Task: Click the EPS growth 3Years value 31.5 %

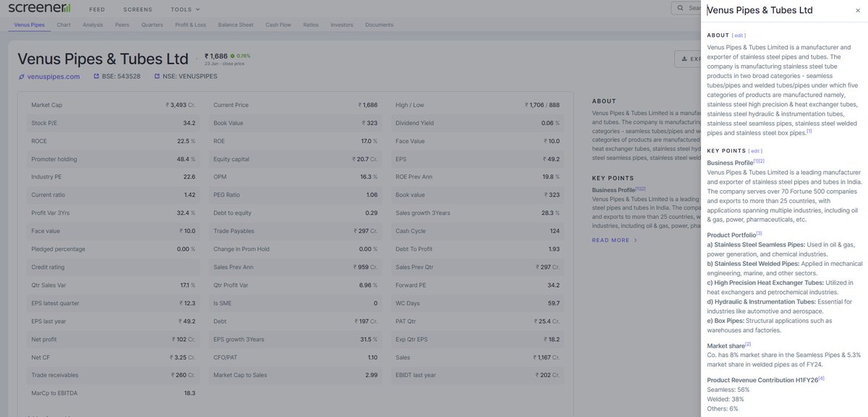Action: click(369, 339)
